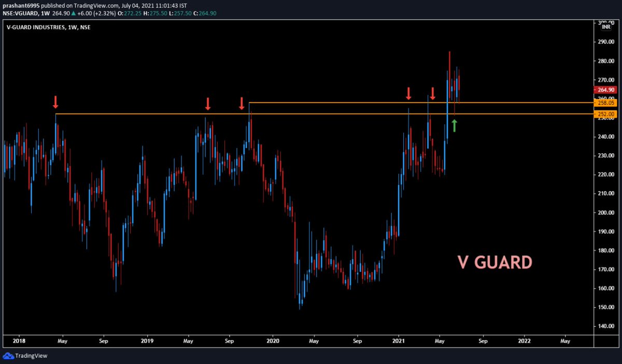Click the 2019 label on time axis

[x=147, y=341]
